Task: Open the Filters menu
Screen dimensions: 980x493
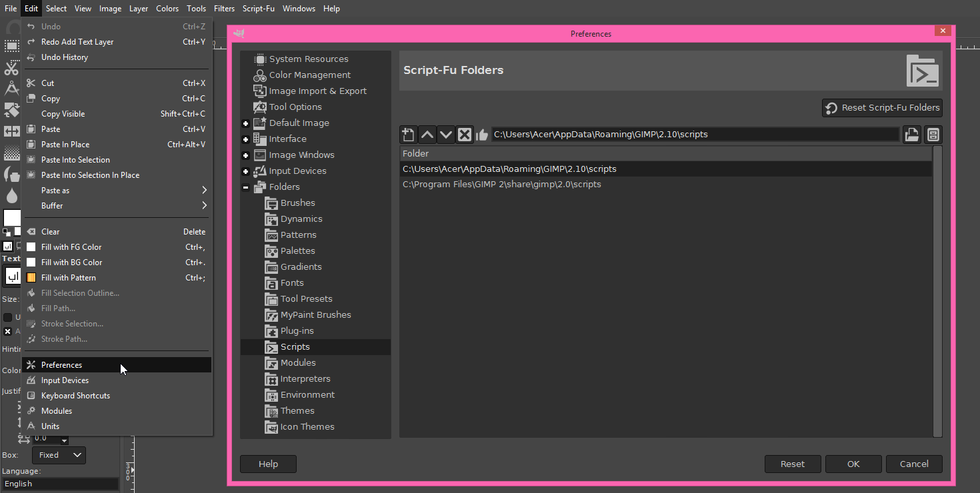Action: click(x=224, y=9)
